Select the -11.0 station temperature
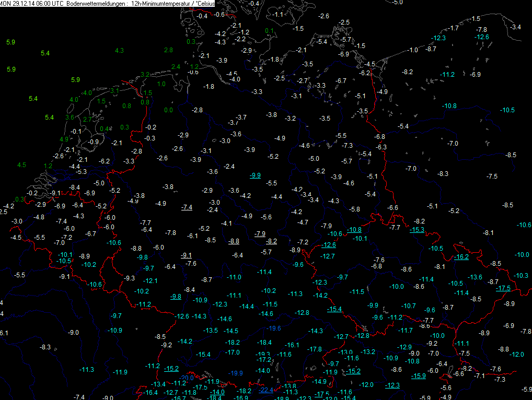This screenshot has height=400, width=532. tap(235, 277)
